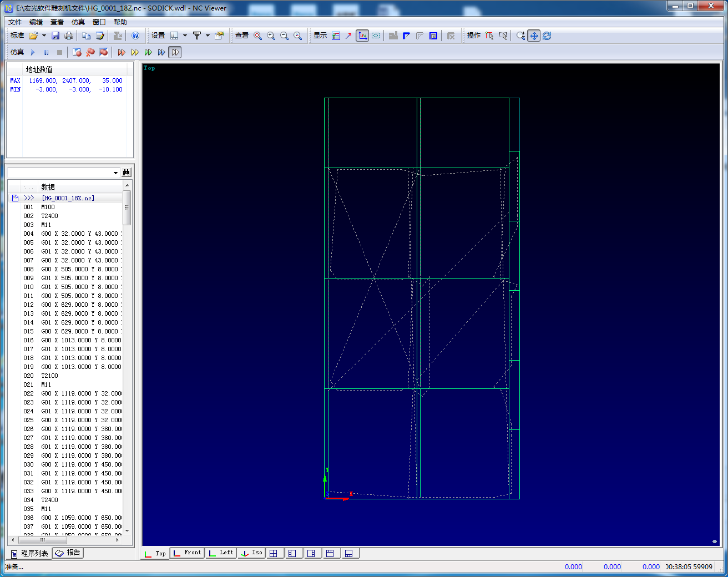
Task: Switch to the Front view
Action: pyautogui.click(x=188, y=553)
